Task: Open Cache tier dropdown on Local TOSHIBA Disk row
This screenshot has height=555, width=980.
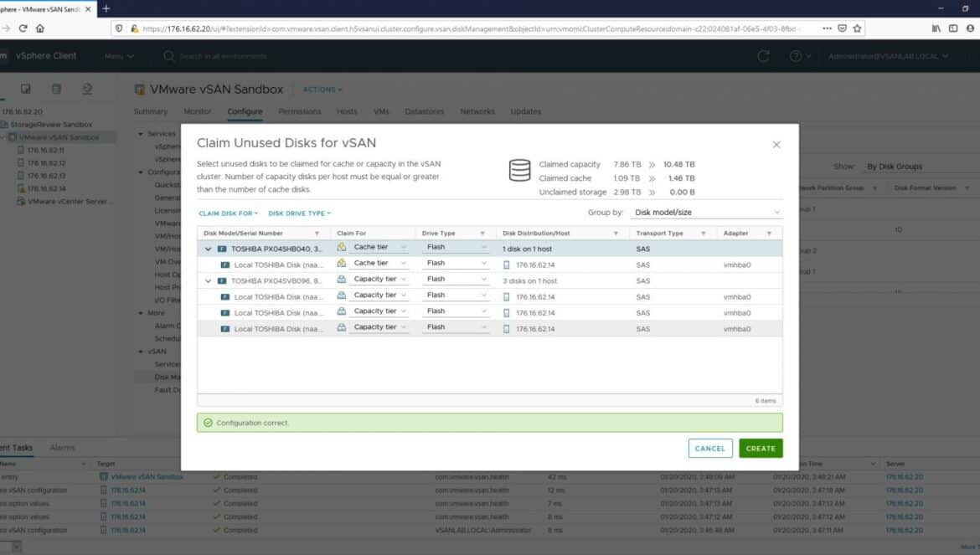Action: point(379,264)
